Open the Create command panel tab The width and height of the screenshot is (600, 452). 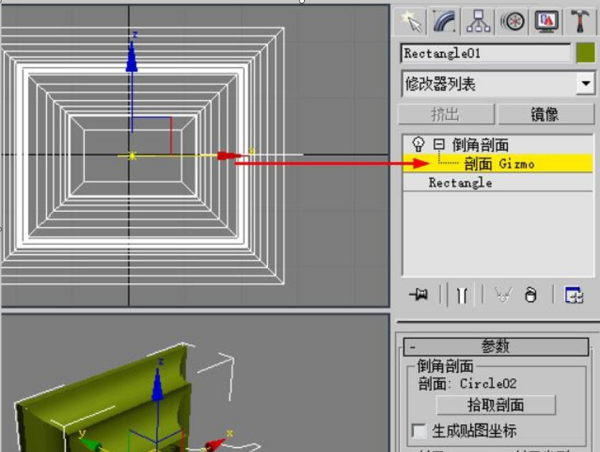[411, 21]
